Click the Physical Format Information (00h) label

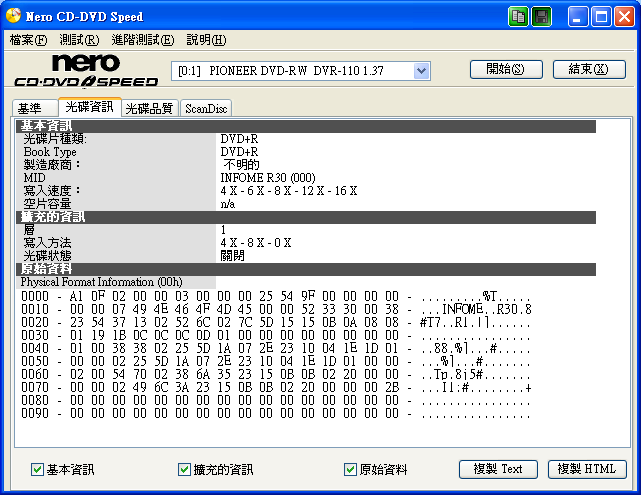click(x=101, y=282)
